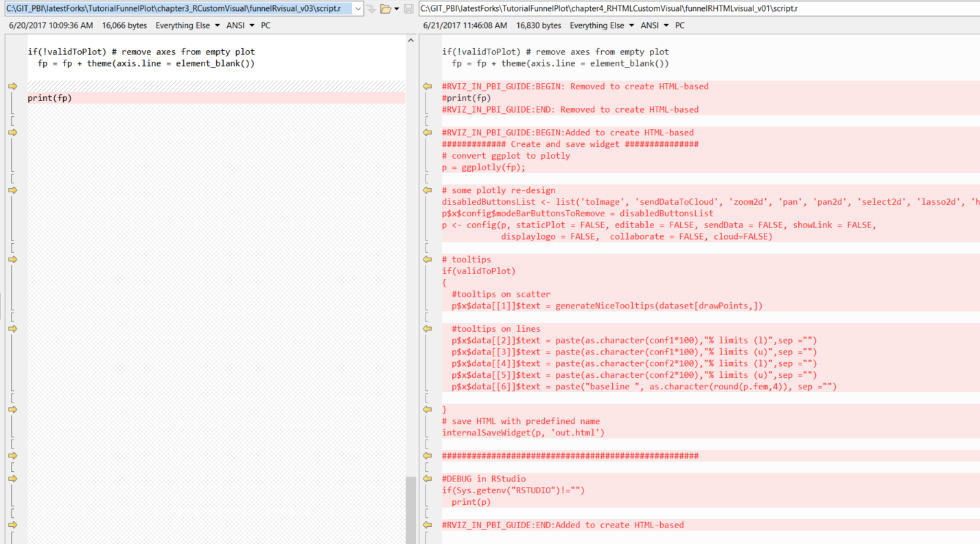Screen dimensions: 980x544
Task: Click the left-gutter arrow level with the long hash row
Action: 12,455
